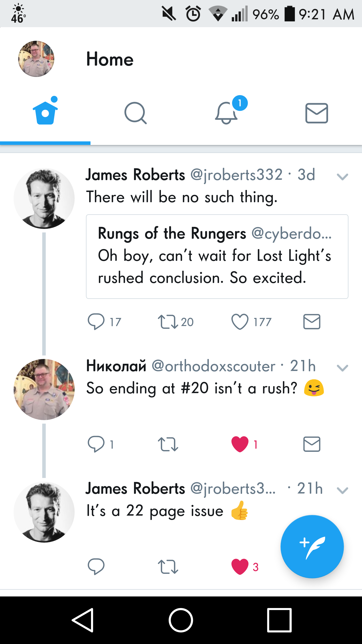Share Николай's tweet via direct message

click(312, 444)
